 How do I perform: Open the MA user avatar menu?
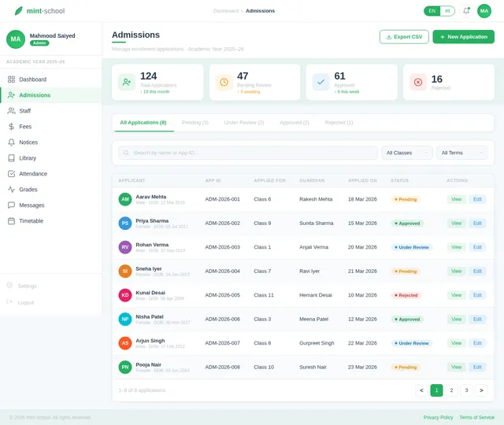tap(484, 11)
